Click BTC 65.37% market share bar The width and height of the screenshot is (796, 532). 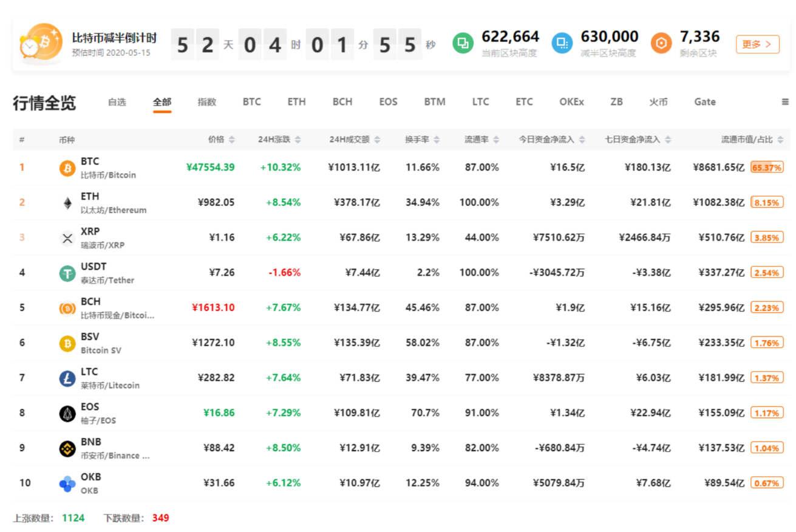[767, 168]
